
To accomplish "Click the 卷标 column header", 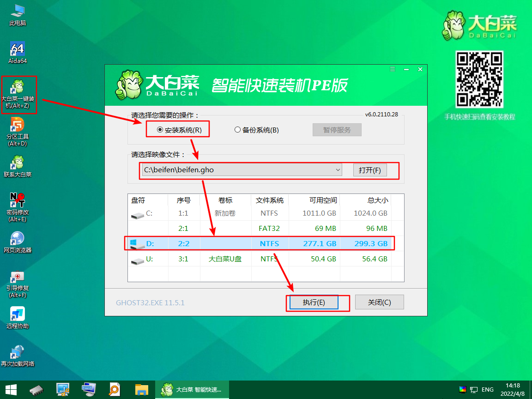I will (226, 200).
